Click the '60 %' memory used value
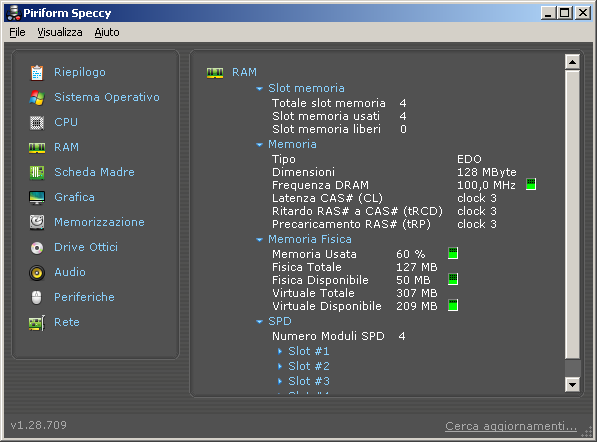597x442 pixels. click(x=411, y=254)
